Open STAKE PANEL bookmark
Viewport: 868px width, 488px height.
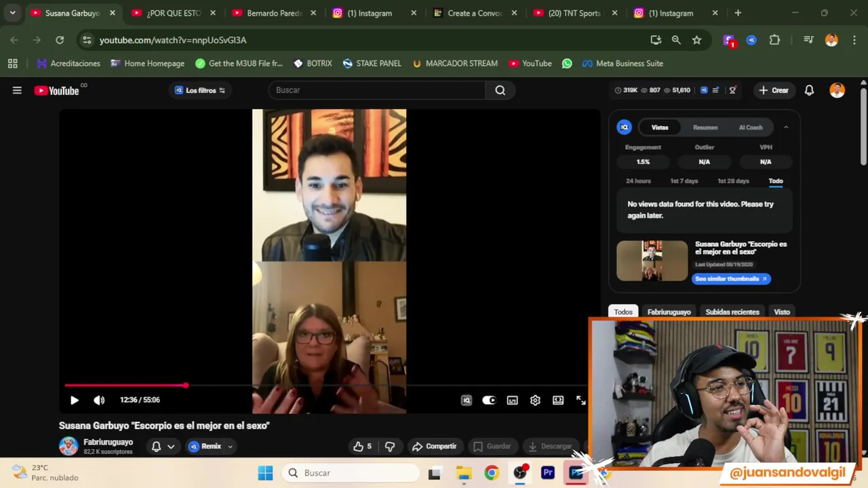(372, 63)
